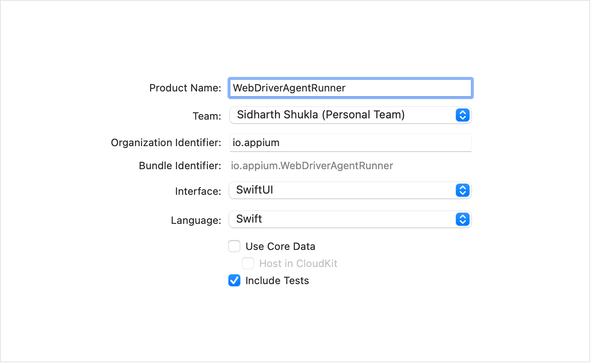Click into the Organization Identifier field
The image size is (591, 364).
pos(351,143)
